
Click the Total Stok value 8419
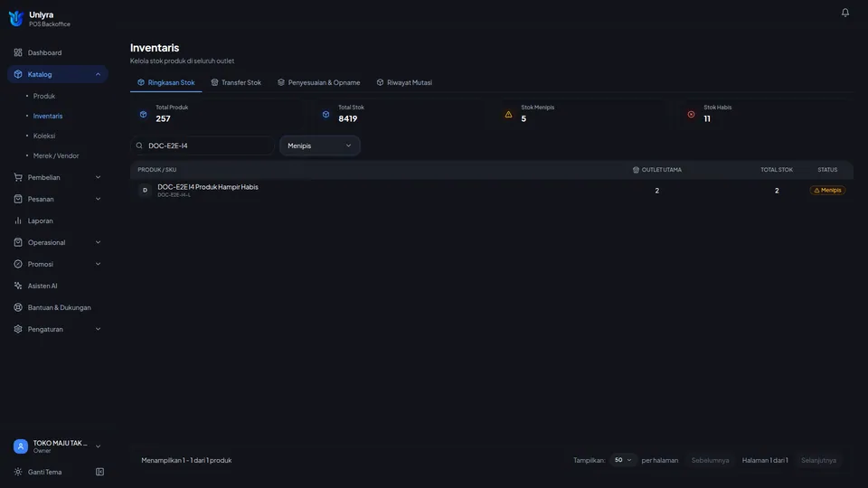(x=347, y=118)
